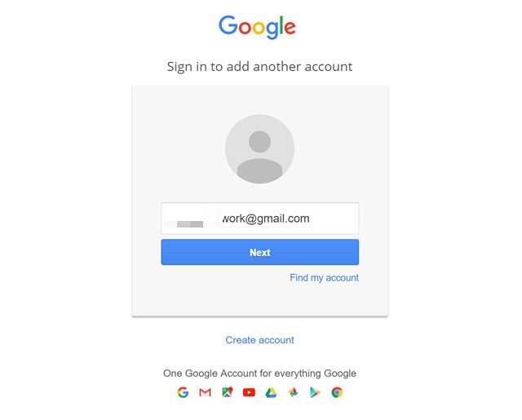Click the Sign in to add another account heading
Image resolution: width=522 pixels, height=420 pixels.
point(259,67)
